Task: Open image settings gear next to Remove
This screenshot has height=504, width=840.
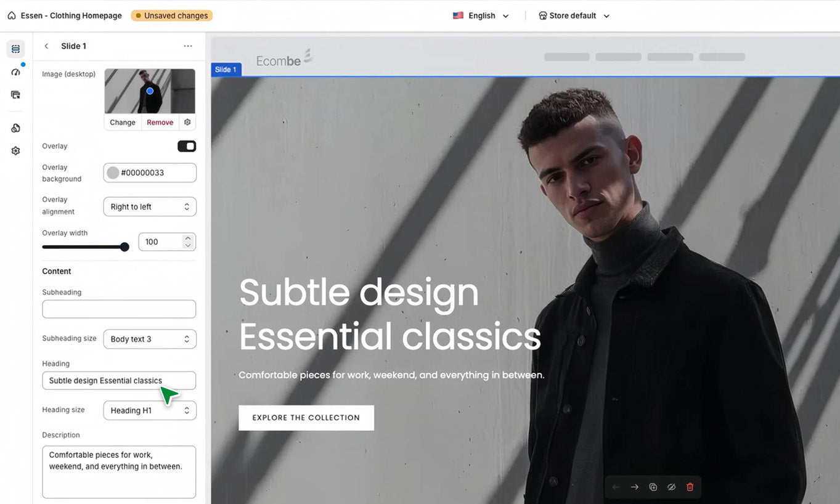Action: point(187,122)
